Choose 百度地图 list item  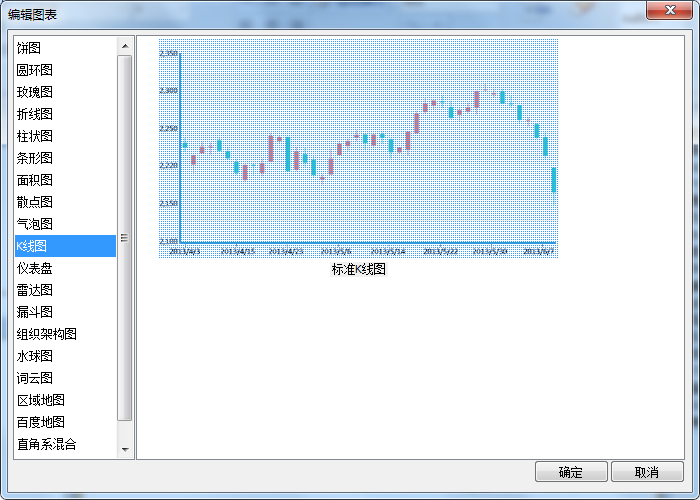pos(41,422)
